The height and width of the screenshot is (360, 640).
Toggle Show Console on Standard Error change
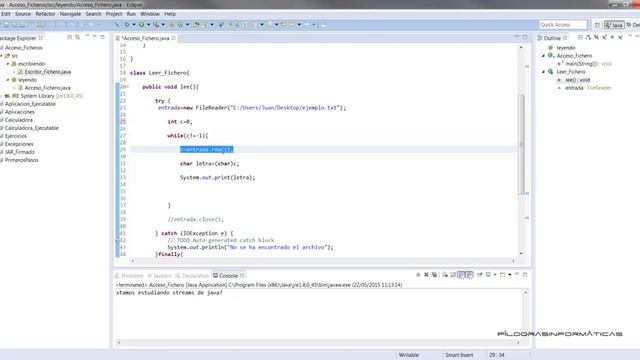click(470, 275)
